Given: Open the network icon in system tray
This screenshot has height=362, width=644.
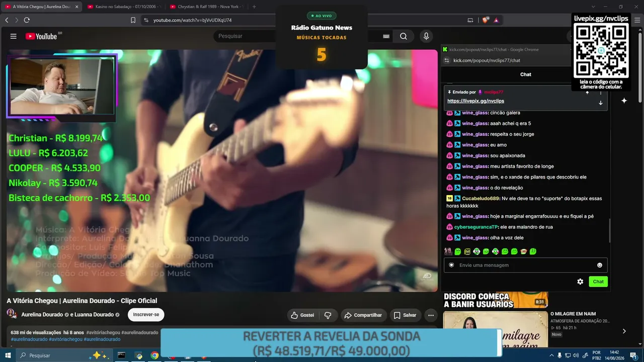Looking at the screenshot, I should pos(568,355).
